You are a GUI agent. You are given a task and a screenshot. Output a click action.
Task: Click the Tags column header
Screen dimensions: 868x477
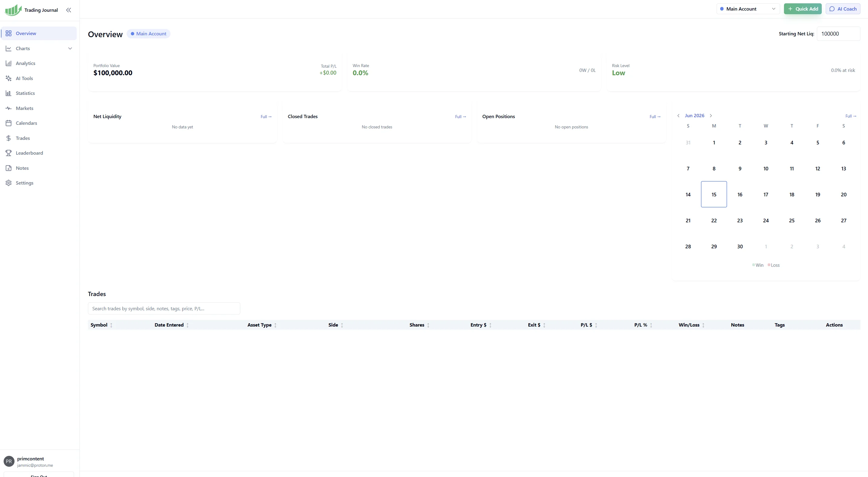(780, 325)
